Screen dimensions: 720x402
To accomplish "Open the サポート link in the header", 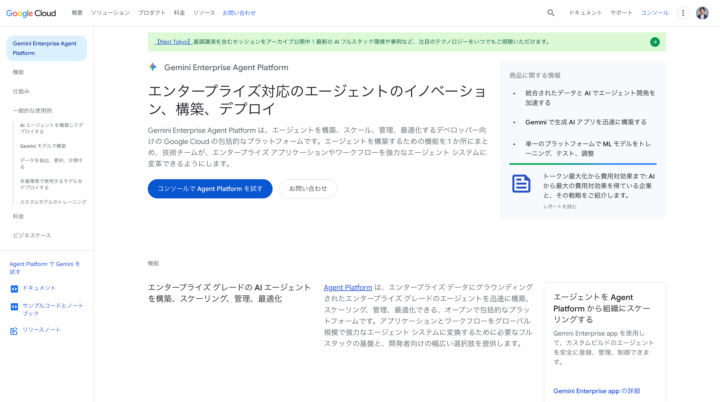I will tap(621, 13).
